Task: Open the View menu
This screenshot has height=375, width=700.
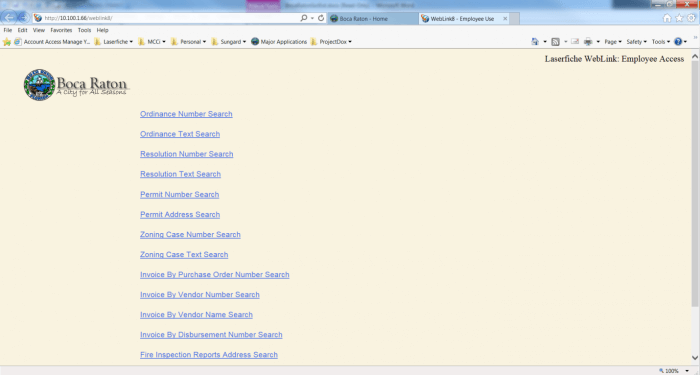Action: (39, 30)
